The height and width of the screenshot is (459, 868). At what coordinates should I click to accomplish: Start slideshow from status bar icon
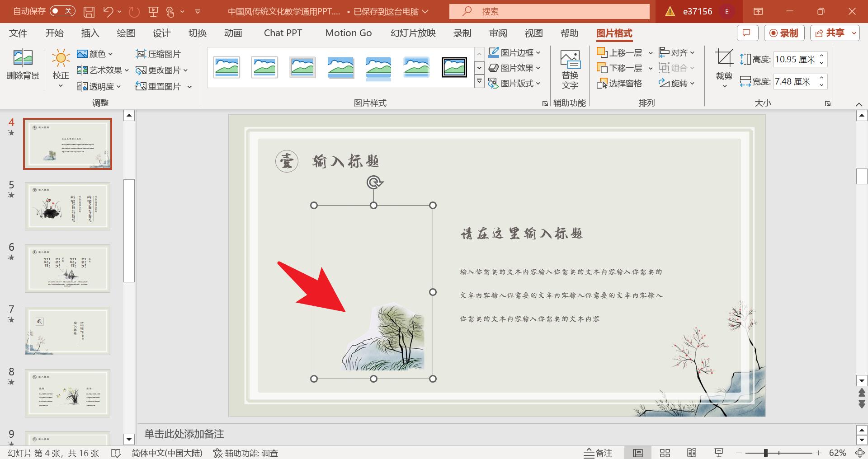tap(719, 453)
